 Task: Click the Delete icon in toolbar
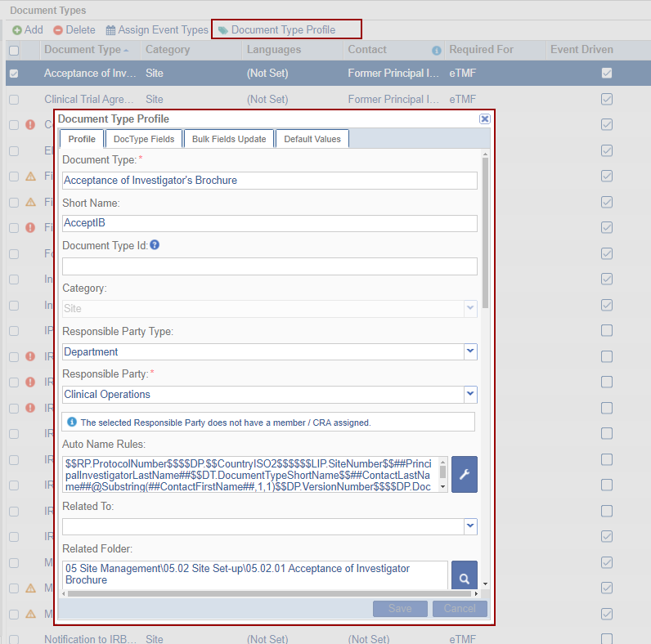[58, 30]
